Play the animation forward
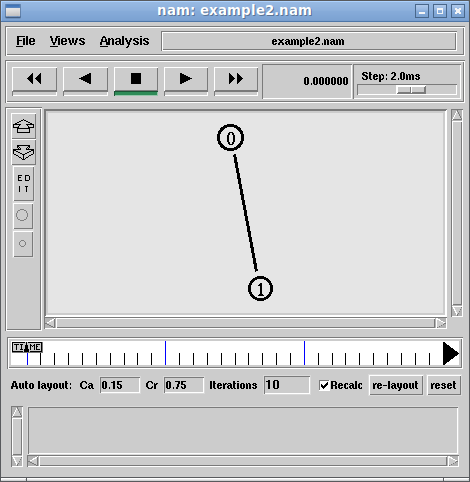This screenshot has height=482, width=470. coord(186,79)
